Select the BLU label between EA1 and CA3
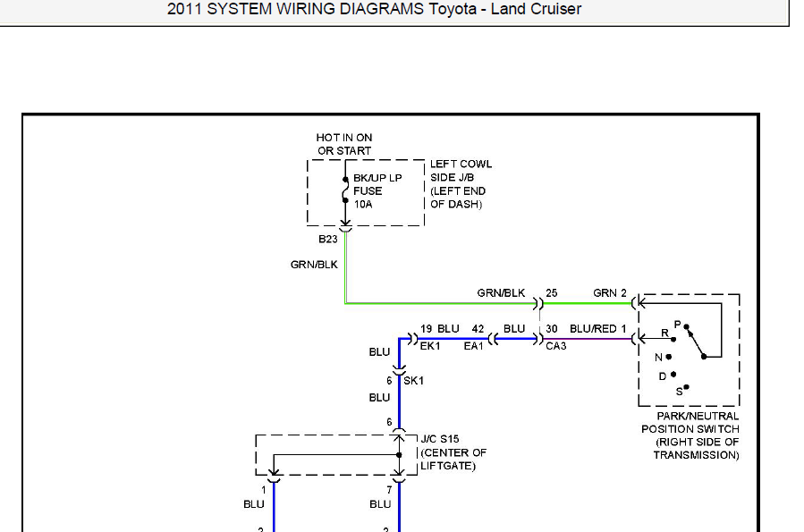This screenshot has height=532, width=804. coord(514,328)
